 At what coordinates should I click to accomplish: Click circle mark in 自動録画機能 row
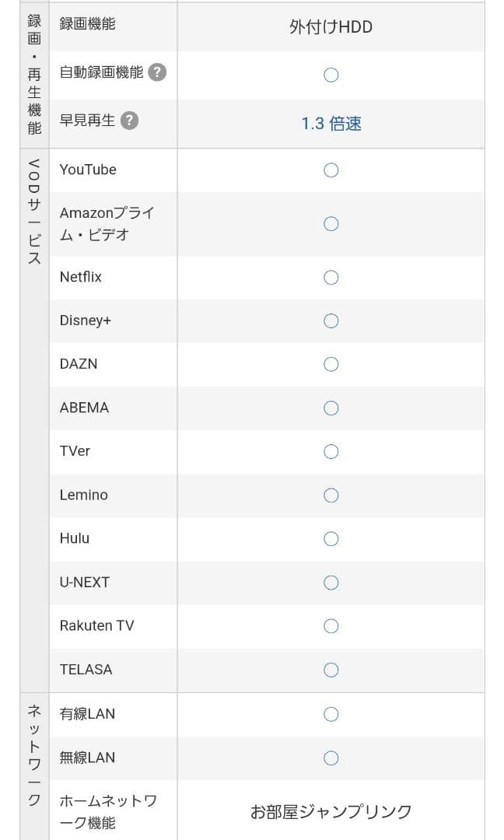point(331,75)
